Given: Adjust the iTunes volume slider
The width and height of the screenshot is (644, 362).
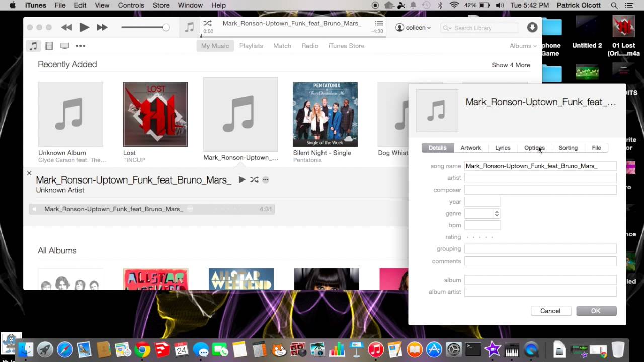Looking at the screenshot, I should [x=145, y=28].
